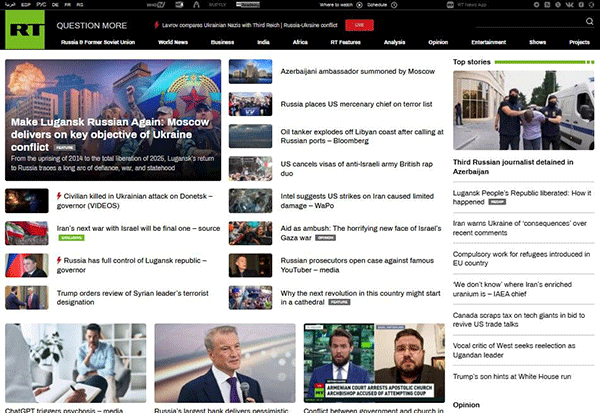Open Trump's son hints at White House run
Viewport: 600px width, 413px height.
[x=512, y=377]
